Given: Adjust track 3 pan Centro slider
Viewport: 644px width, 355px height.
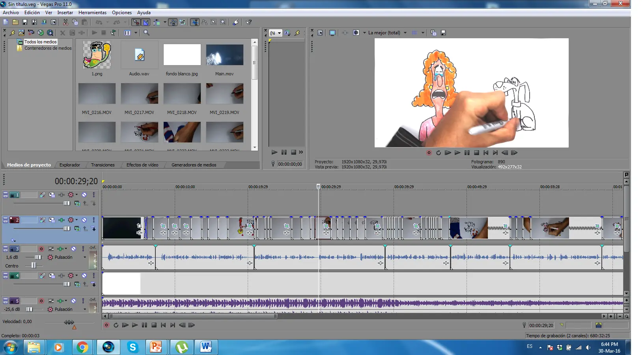Looking at the screenshot, I should point(34,265).
